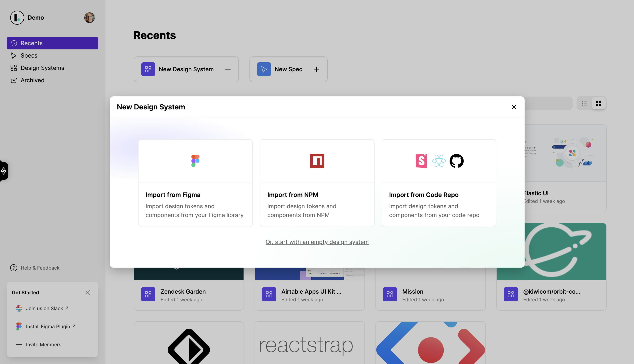Click the Airtable Apps UI Kit title
The image size is (634, 364).
click(311, 291)
